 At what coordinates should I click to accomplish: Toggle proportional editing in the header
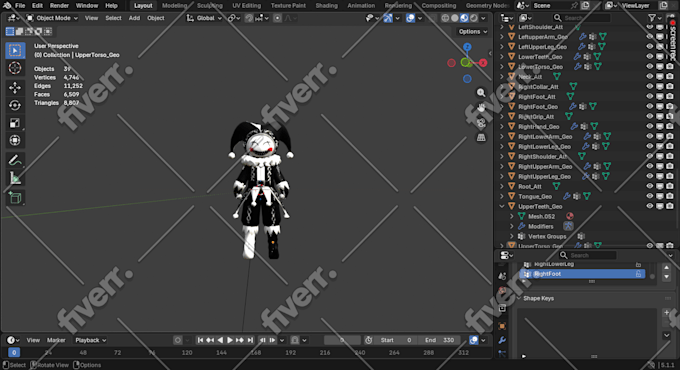tap(278, 18)
